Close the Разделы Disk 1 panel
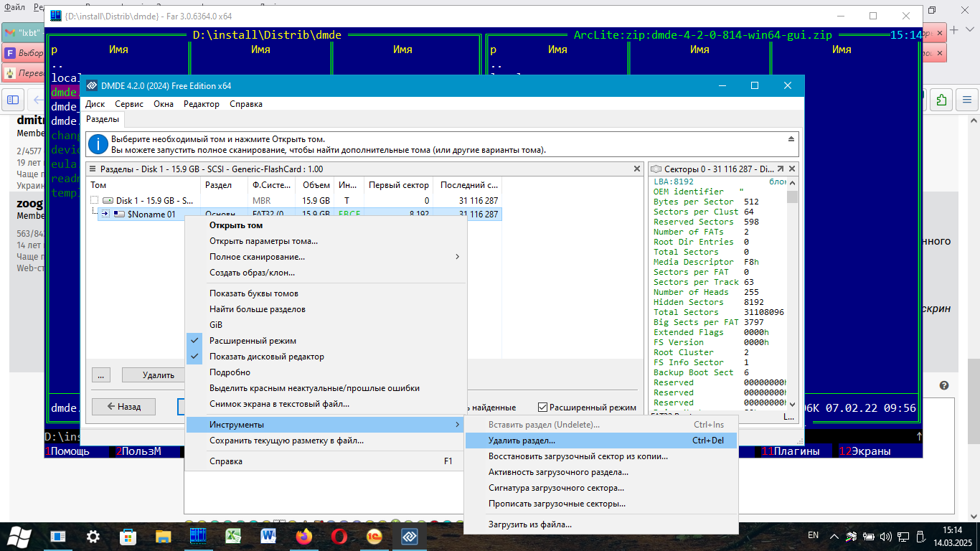 click(636, 169)
